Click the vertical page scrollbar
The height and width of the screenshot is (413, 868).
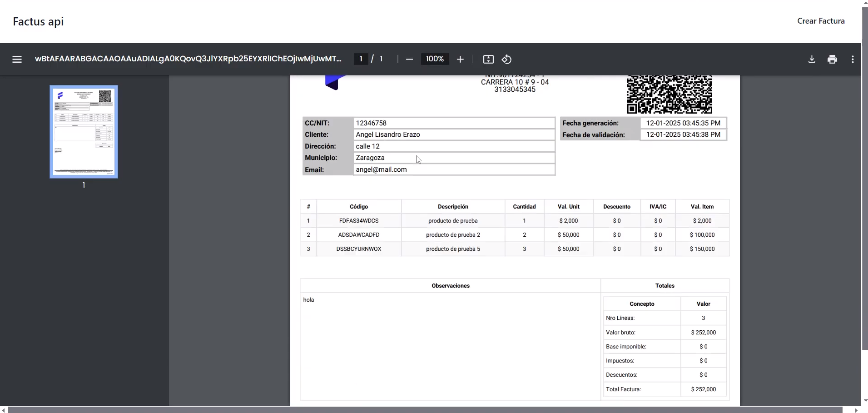point(865,179)
